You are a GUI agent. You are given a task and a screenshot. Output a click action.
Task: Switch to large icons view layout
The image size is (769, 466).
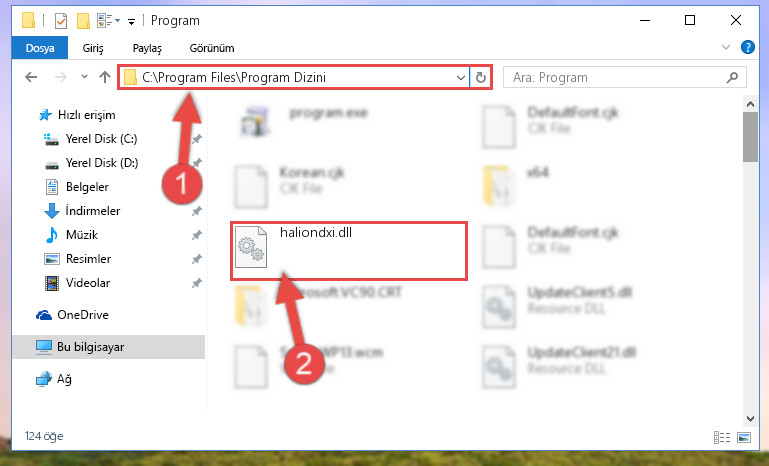[x=743, y=437]
